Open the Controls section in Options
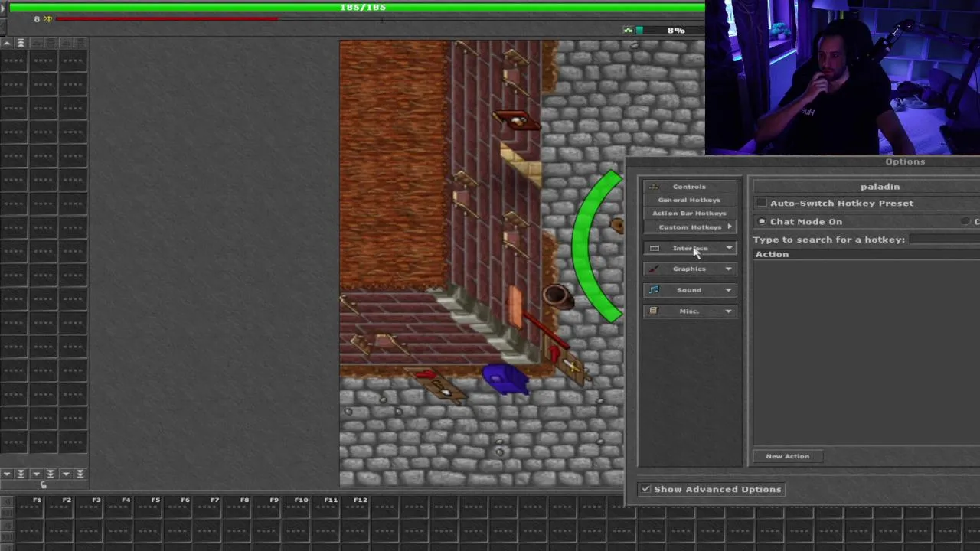This screenshot has height=551, width=980. (689, 186)
